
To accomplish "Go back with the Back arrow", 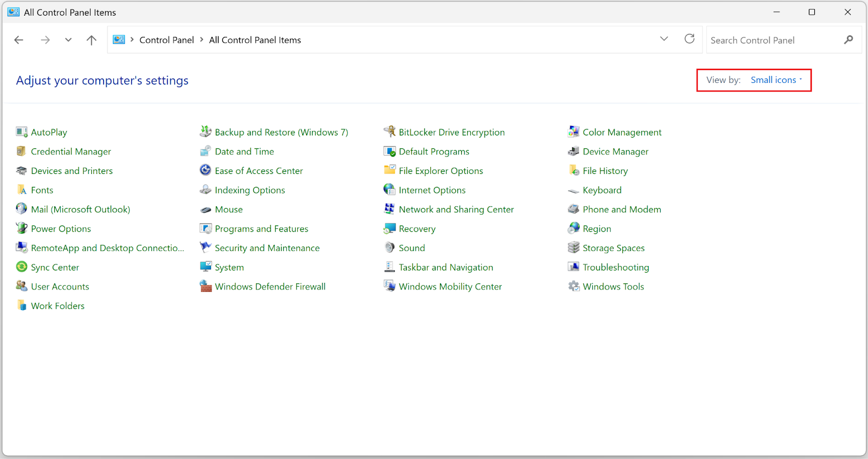I will (x=19, y=40).
